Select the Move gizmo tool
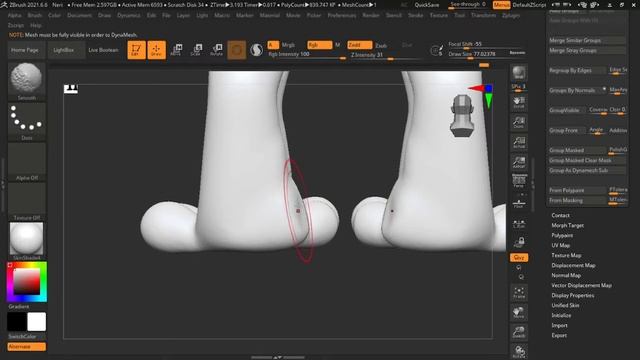640x360 pixels. coord(176,50)
